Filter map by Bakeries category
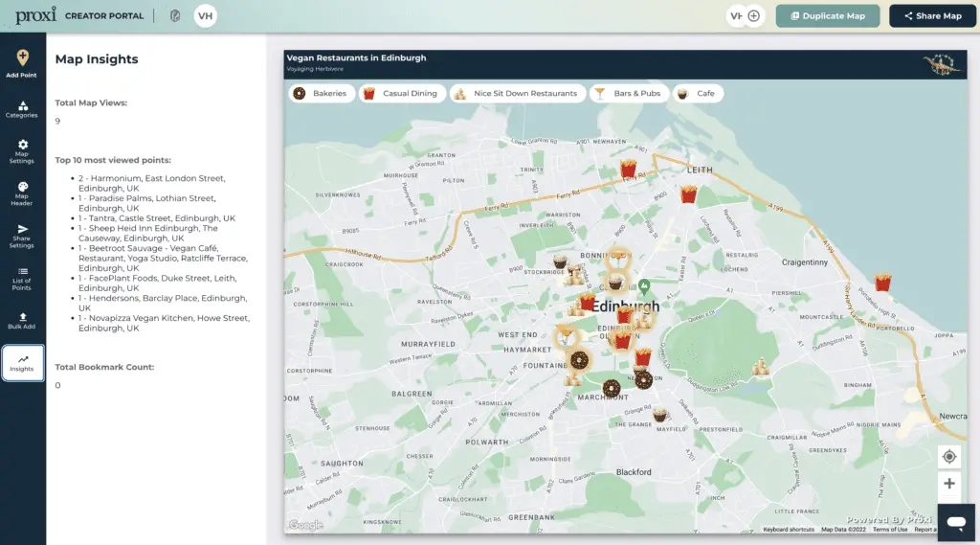Viewport: 980px width, 545px height. point(322,93)
